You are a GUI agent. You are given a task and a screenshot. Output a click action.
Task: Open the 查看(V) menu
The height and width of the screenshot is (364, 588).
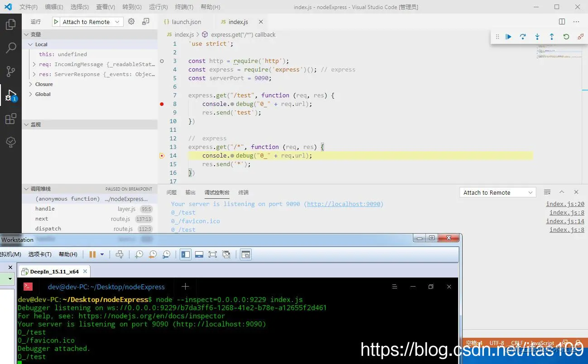coord(105,7)
